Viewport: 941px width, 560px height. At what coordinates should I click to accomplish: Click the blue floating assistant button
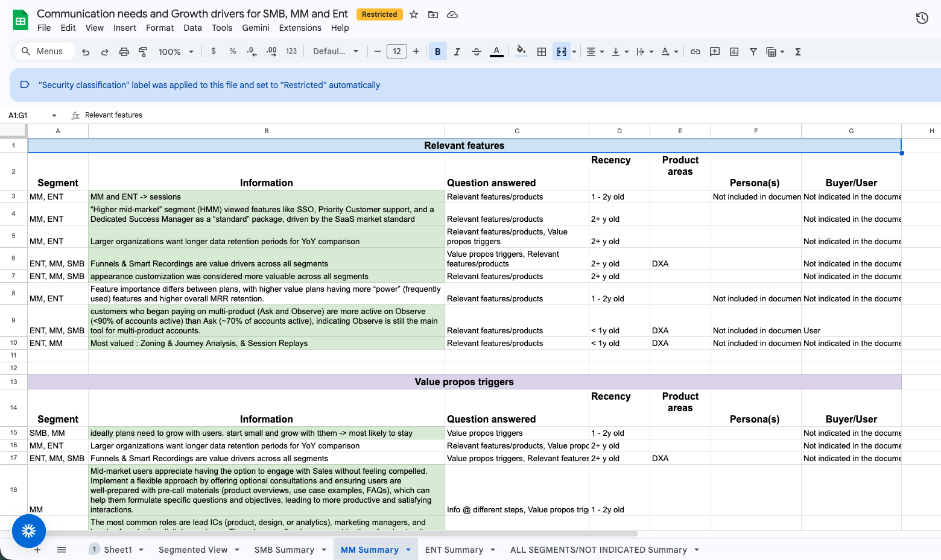tap(29, 531)
